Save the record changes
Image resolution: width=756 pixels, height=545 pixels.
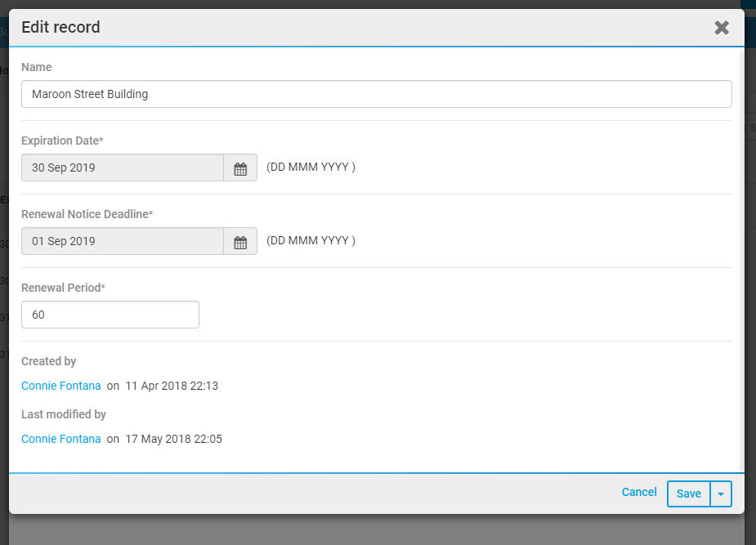coord(688,494)
